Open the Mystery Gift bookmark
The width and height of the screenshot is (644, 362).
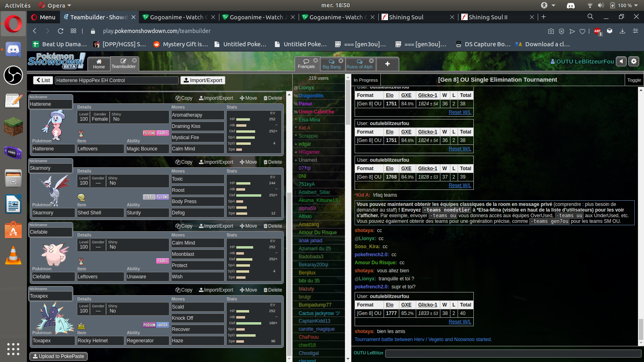click(x=181, y=44)
